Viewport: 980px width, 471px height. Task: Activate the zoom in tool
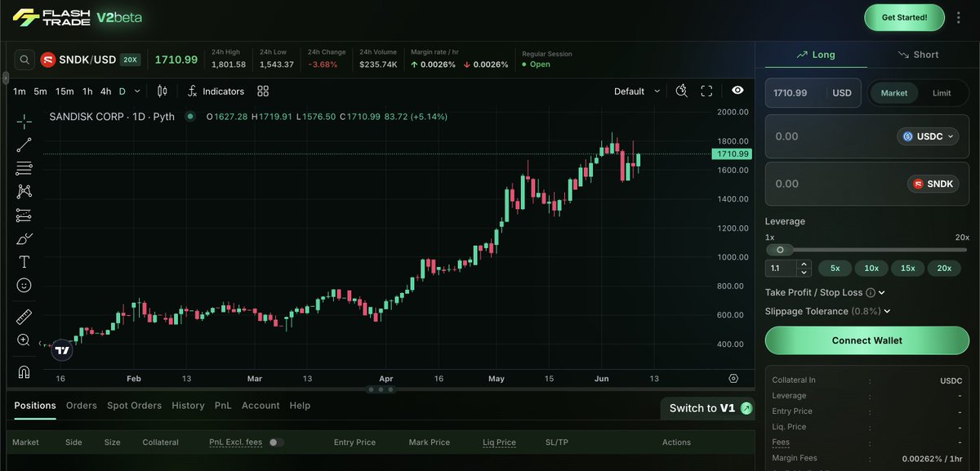point(24,340)
